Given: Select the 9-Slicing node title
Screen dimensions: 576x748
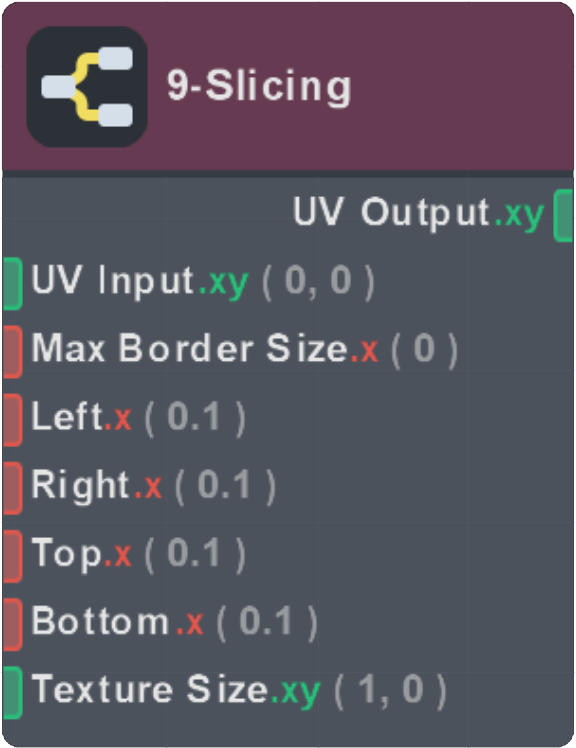Looking at the screenshot, I should 260,86.
